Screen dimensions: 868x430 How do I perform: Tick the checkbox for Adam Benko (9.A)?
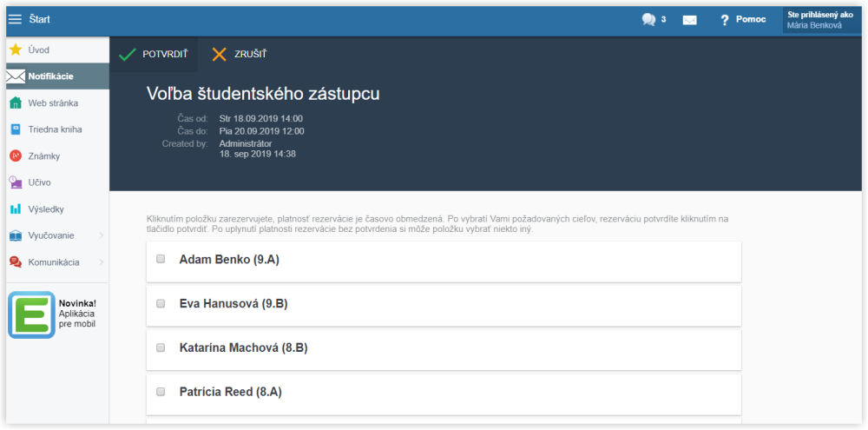point(161,259)
